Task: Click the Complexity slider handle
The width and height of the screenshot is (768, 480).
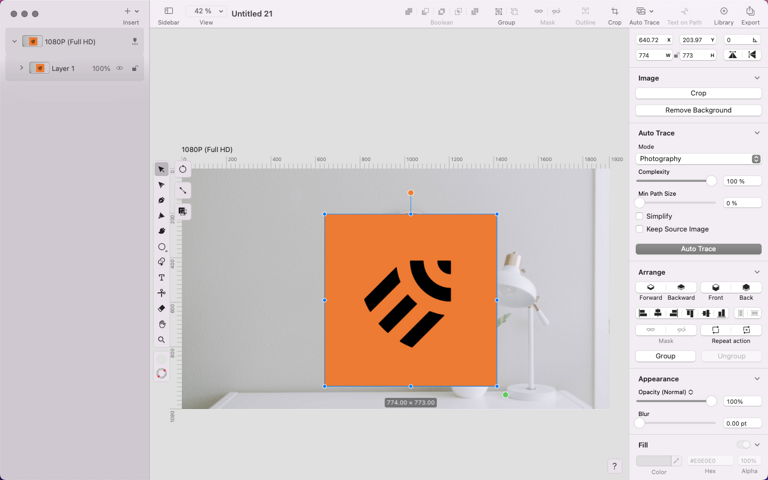Action: pyautogui.click(x=711, y=181)
